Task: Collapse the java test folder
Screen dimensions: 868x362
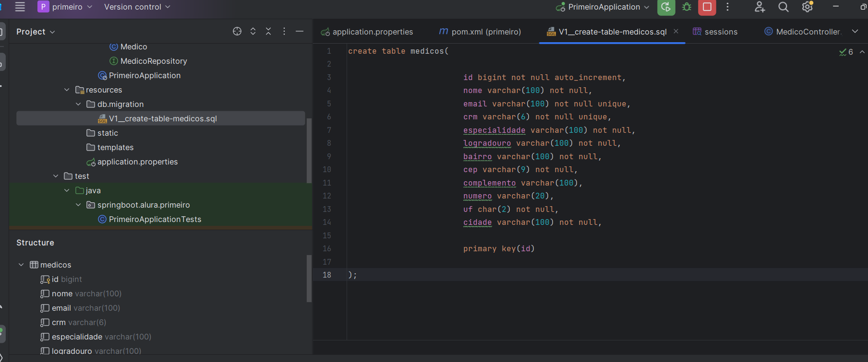Action: point(67,190)
